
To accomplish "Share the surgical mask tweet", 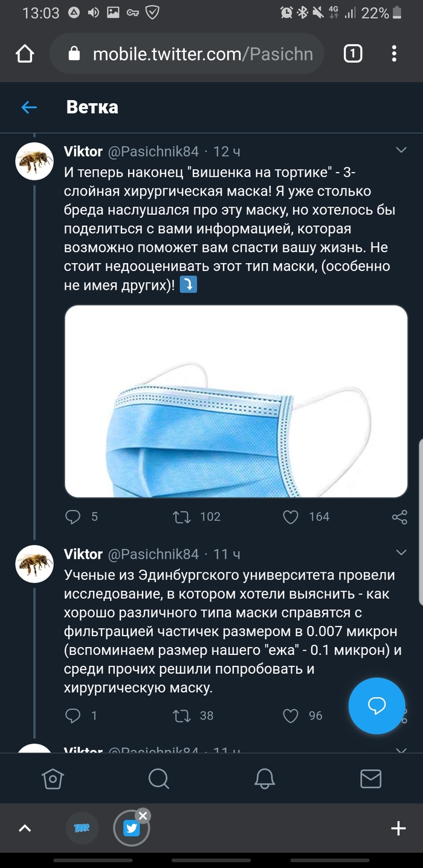I will click(399, 517).
